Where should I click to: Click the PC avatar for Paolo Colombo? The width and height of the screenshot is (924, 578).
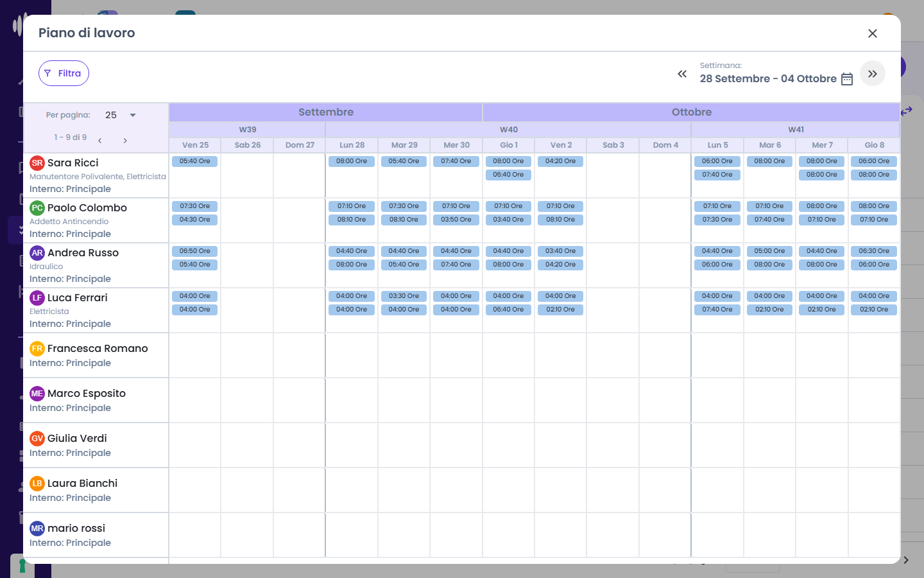(37, 207)
